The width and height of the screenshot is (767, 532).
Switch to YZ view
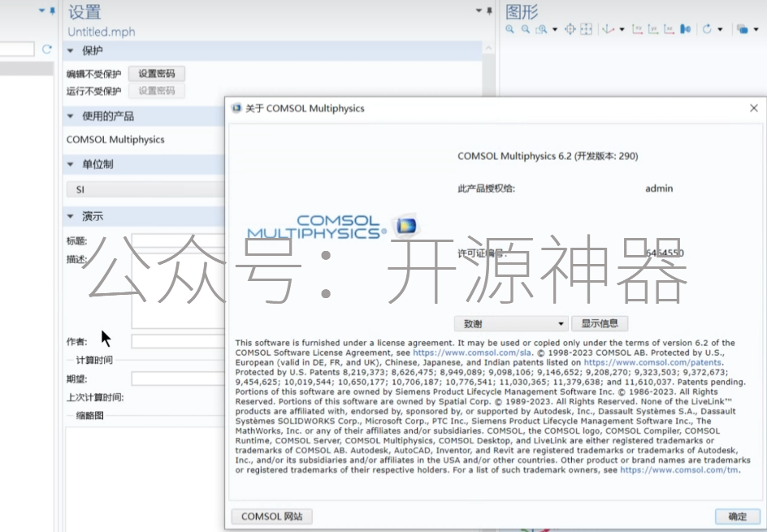[653, 29]
